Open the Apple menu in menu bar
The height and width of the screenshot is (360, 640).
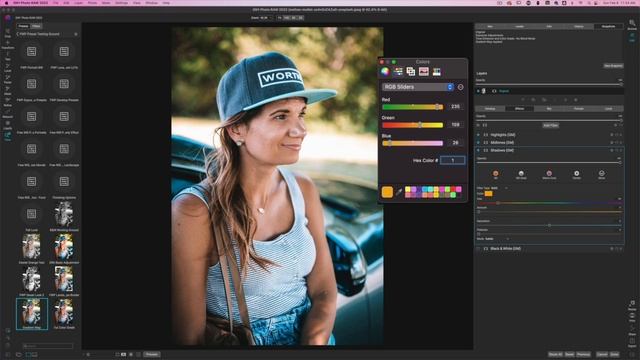tap(6, 3)
